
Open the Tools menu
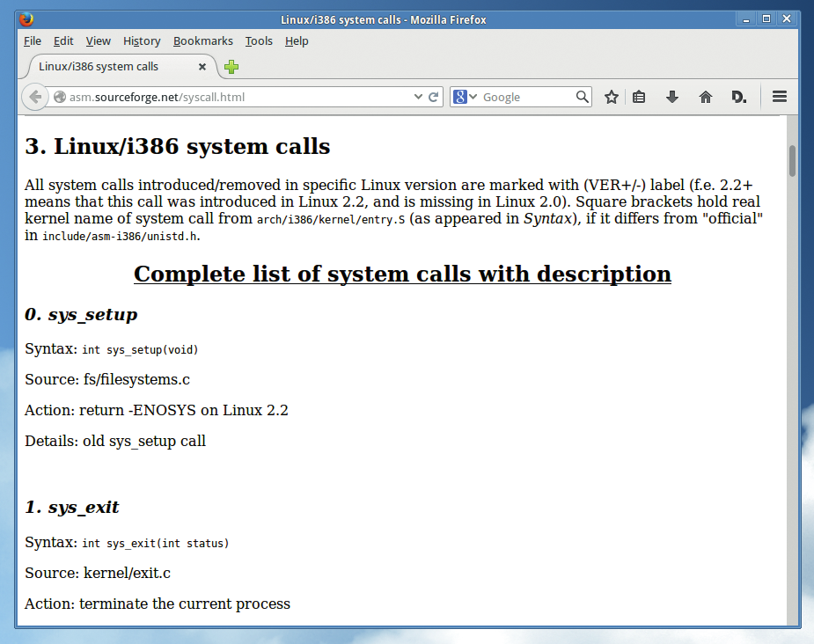[x=259, y=41]
